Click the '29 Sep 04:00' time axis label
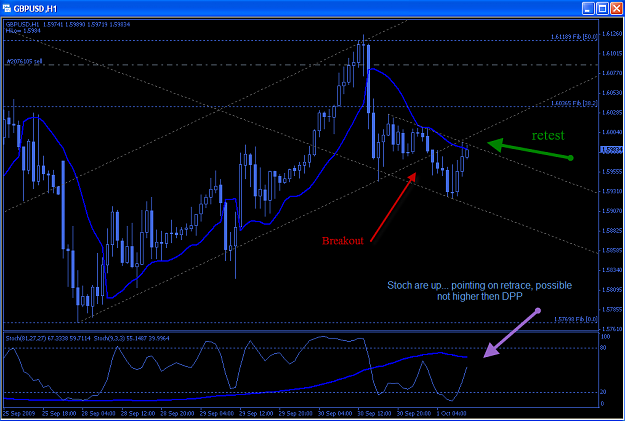Image resolution: width=625 pixels, height=421 pixels. 217,413
